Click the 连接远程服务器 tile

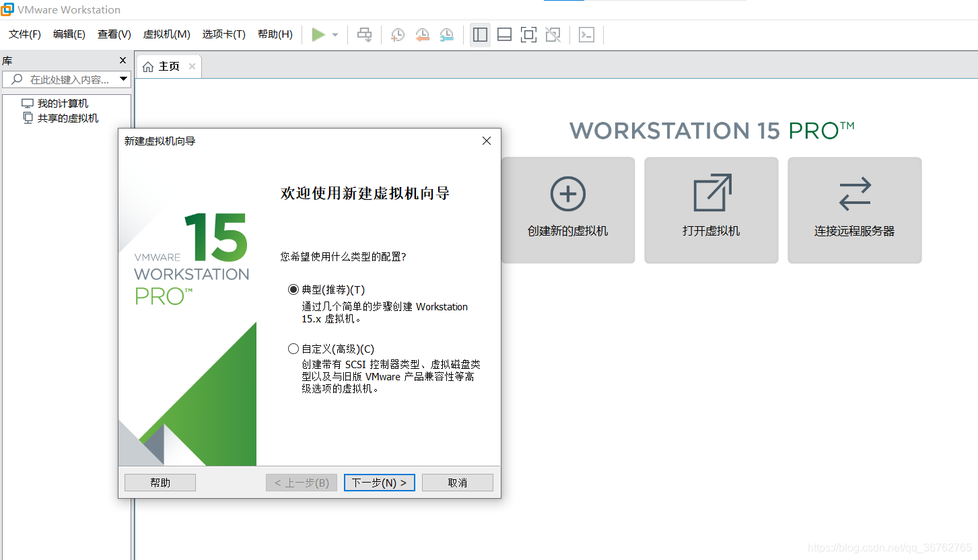(855, 210)
